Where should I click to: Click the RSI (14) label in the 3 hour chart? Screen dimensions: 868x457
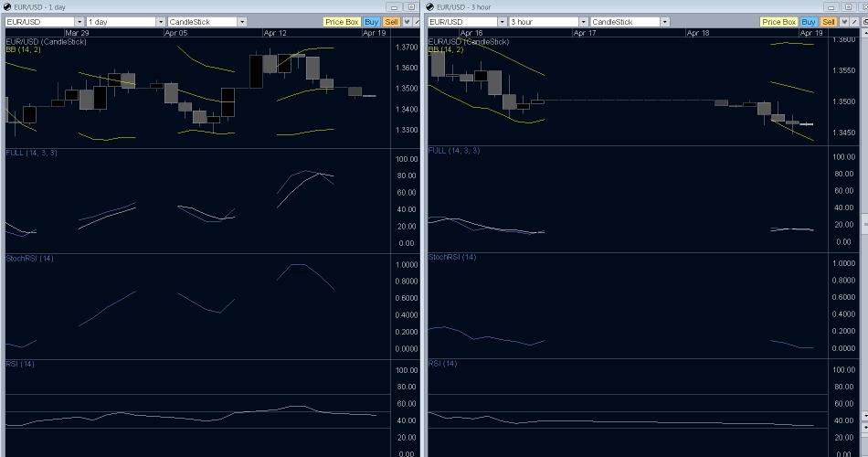pos(442,364)
